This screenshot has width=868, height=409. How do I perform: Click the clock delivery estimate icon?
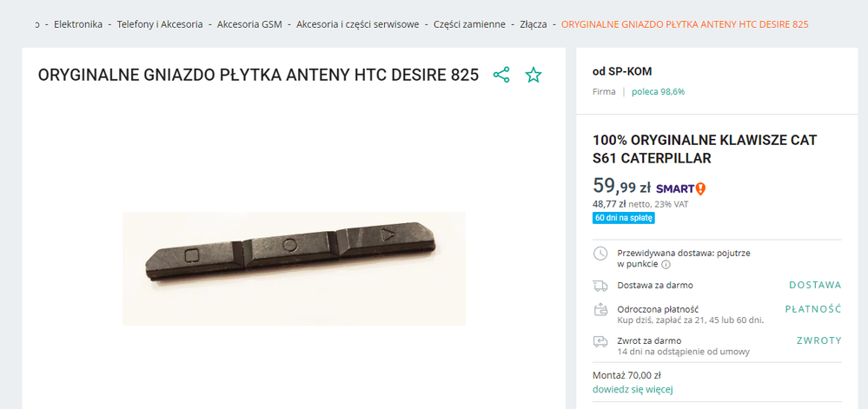600,254
